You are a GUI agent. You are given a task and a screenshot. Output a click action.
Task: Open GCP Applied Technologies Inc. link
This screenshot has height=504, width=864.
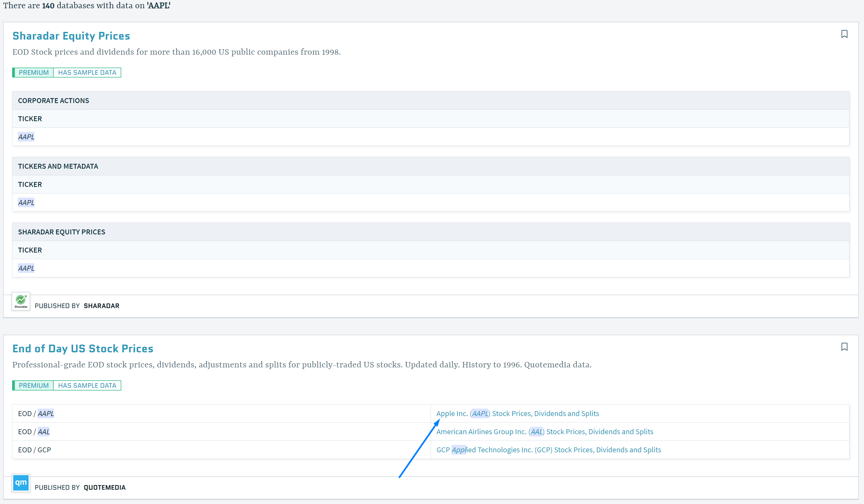[x=548, y=450]
